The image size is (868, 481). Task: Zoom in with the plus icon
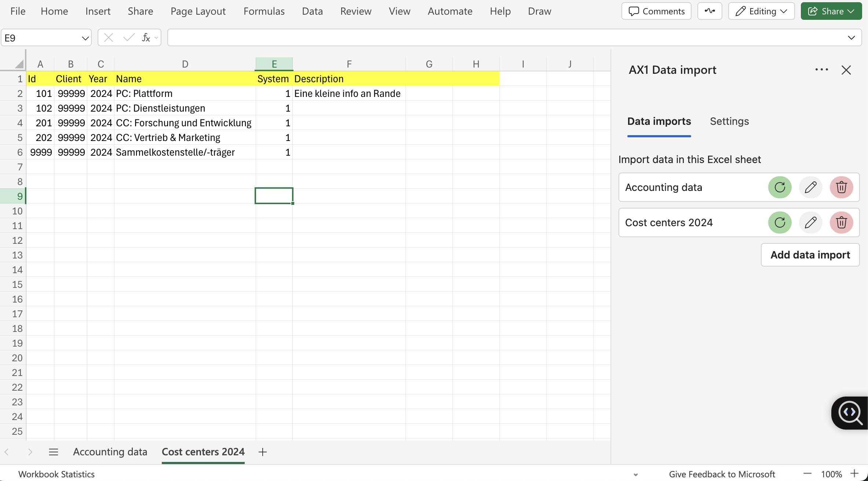[854, 474]
